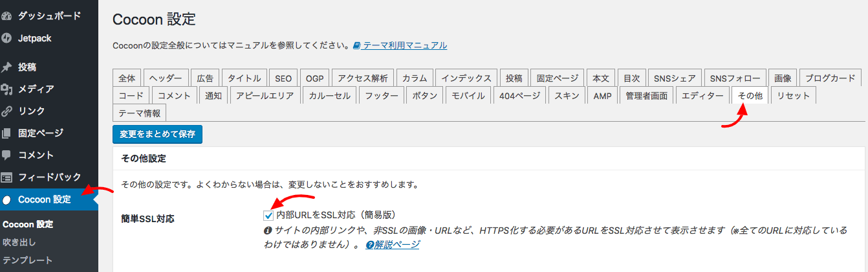The height and width of the screenshot is (272, 868).
Task: Open テンプレート submenu entry
Action: [x=27, y=260]
